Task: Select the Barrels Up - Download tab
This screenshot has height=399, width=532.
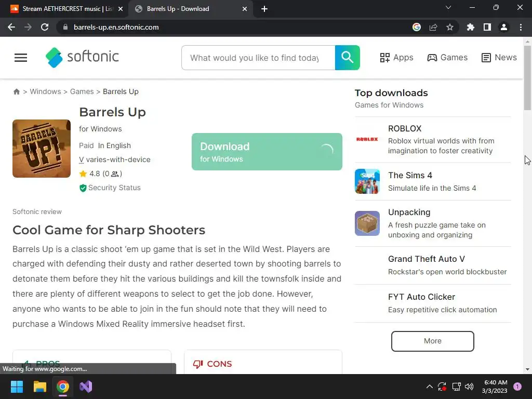Action: point(191,9)
